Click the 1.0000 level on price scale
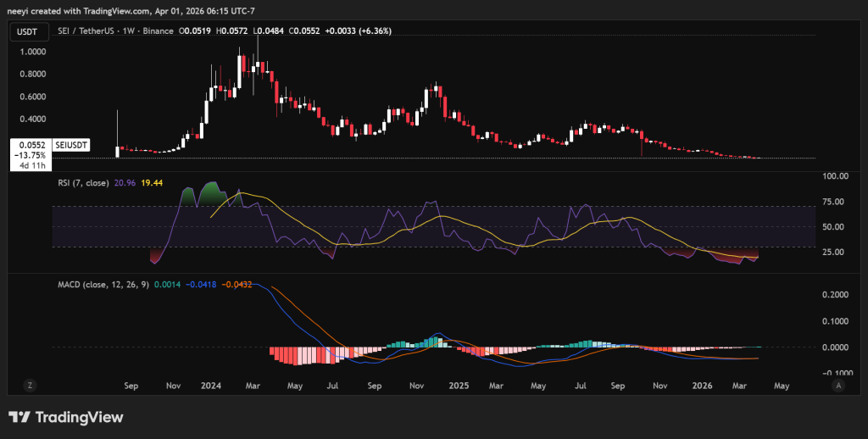 click(32, 52)
